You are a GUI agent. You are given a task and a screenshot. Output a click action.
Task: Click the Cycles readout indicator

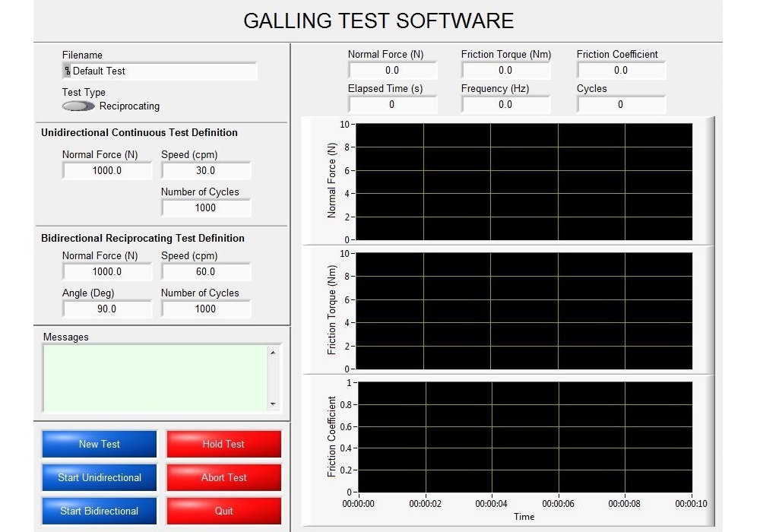coord(621,105)
